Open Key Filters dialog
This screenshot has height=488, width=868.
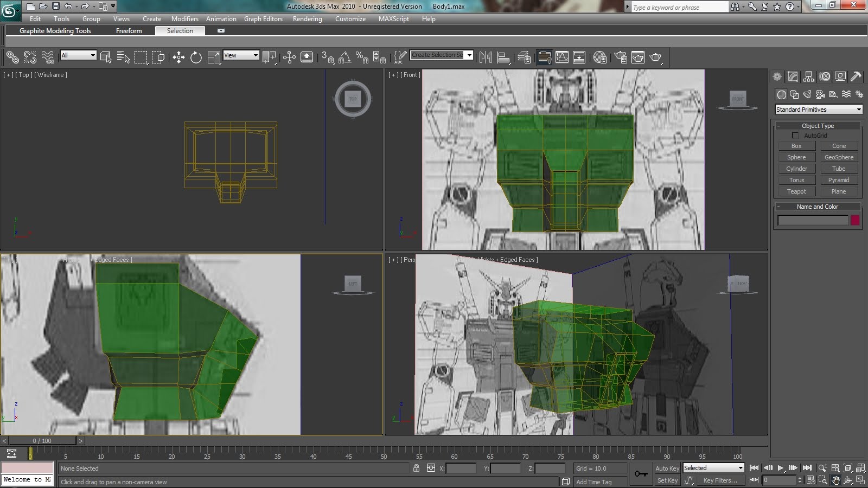tap(720, 480)
